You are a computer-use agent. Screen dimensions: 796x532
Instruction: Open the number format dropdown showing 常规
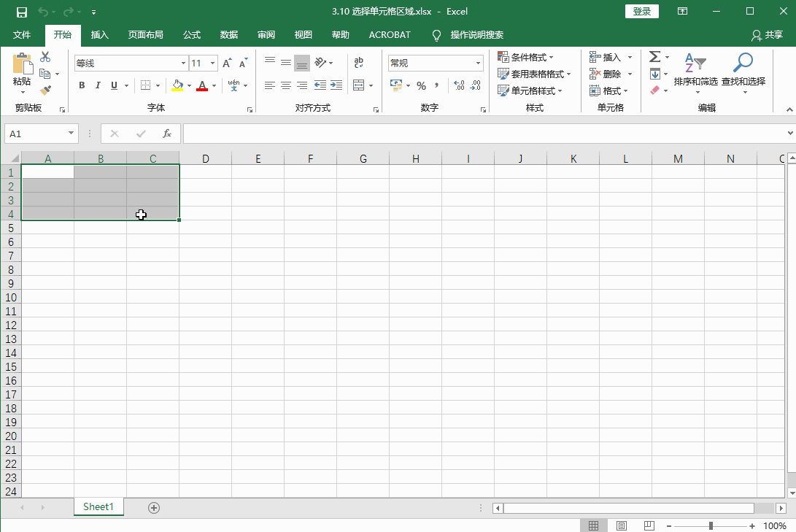478,63
